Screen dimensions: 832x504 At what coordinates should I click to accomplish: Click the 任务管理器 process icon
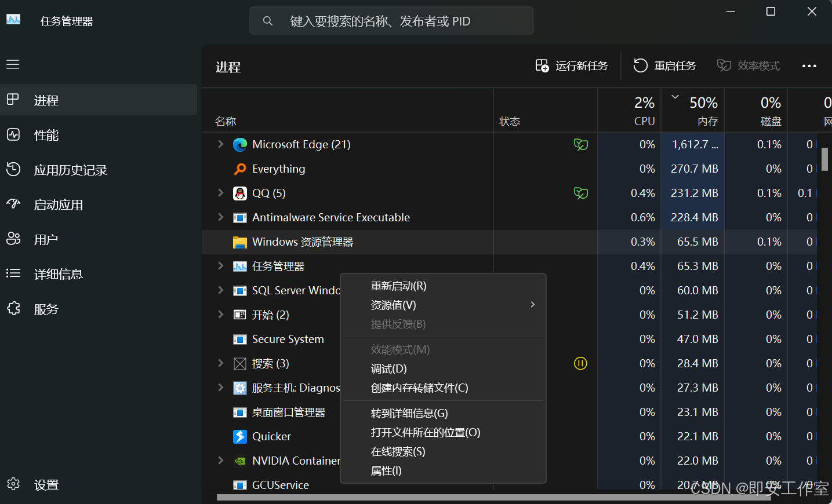coord(239,266)
